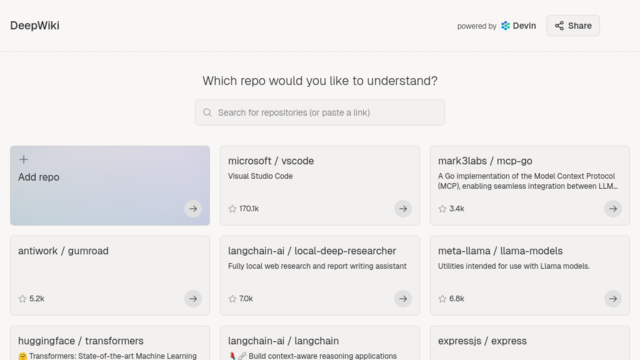Click the 5.2k star count
This screenshot has width=640, height=360.
pyautogui.click(x=37, y=299)
